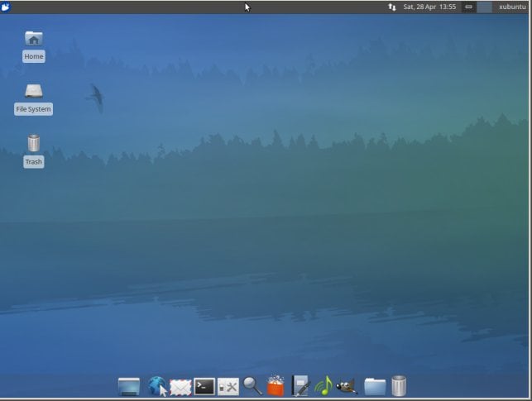Open the Xfce applications menu mouse icon
The width and height of the screenshot is (532, 401).
coord(6,7)
